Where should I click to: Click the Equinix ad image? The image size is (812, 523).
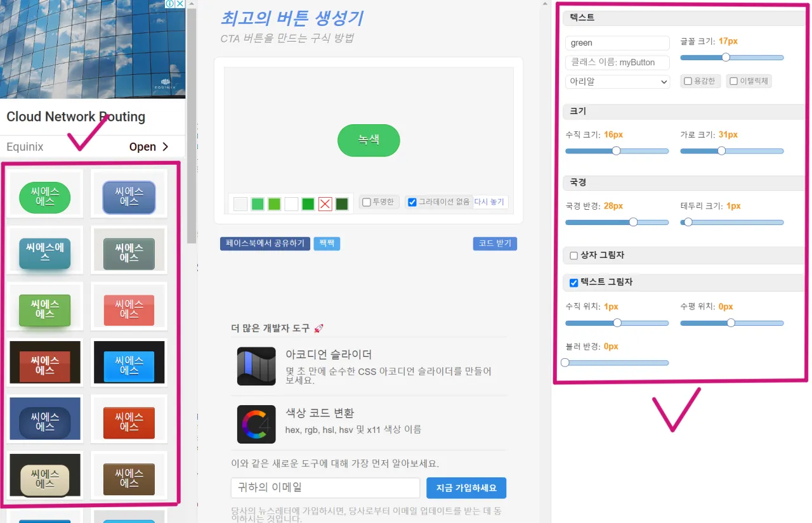tap(93, 49)
